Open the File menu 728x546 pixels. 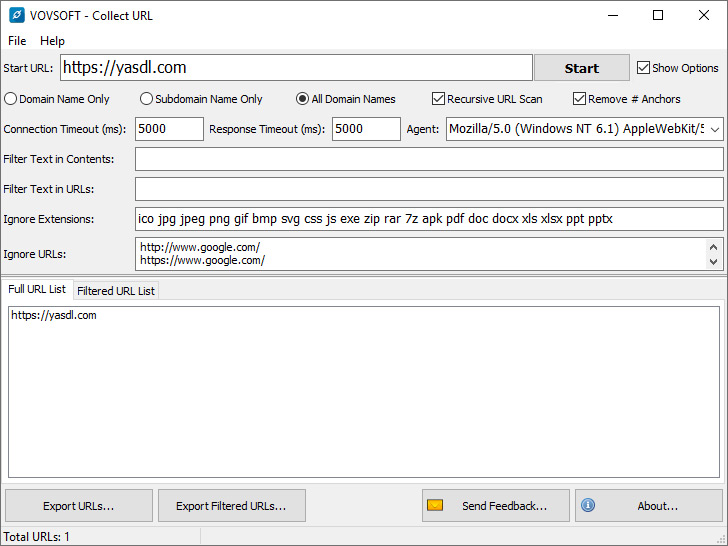click(x=17, y=41)
